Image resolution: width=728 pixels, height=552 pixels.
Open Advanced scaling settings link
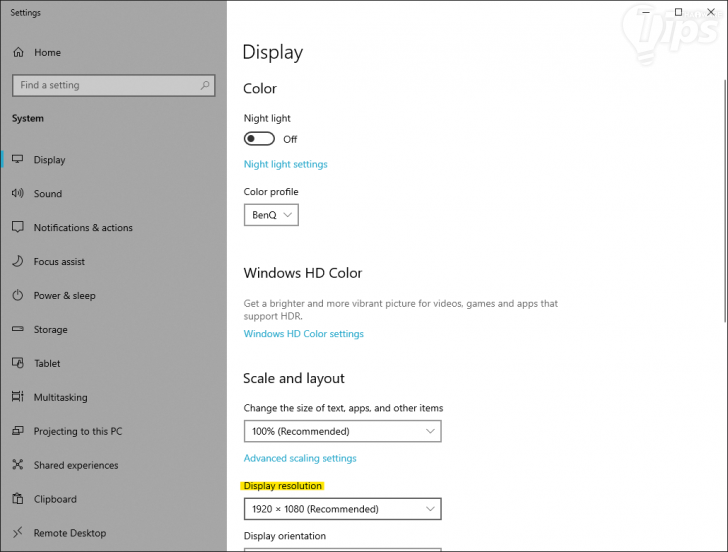[300, 458]
